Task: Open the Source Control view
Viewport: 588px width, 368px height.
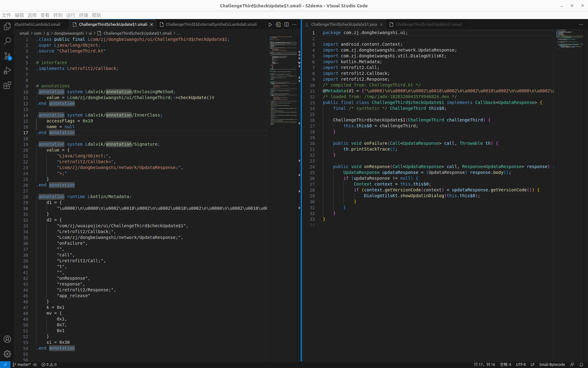Action: pyautogui.click(x=7, y=56)
